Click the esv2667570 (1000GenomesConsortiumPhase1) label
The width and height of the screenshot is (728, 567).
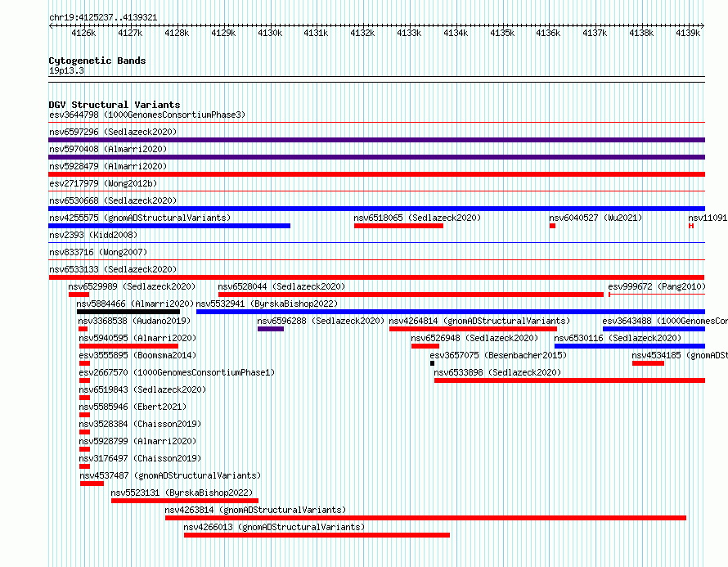point(177,372)
